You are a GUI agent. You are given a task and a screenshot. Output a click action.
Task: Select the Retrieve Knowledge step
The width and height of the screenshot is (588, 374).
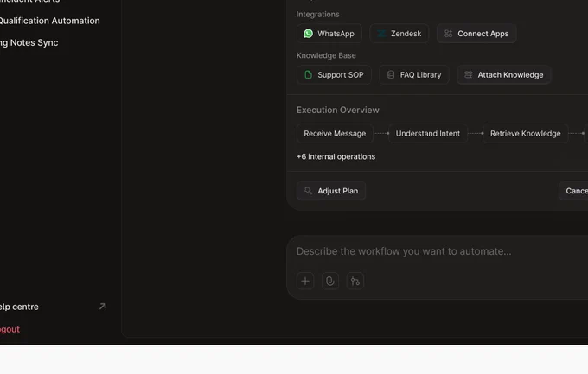[x=526, y=133]
